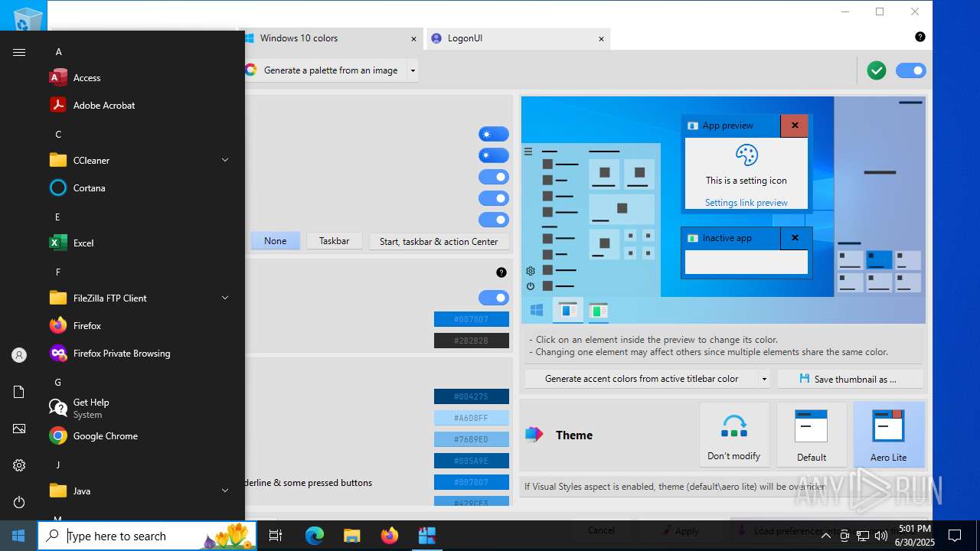The width and height of the screenshot is (980, 551).
Task: Choose the Don't modify theme
Action: (734, 435)
